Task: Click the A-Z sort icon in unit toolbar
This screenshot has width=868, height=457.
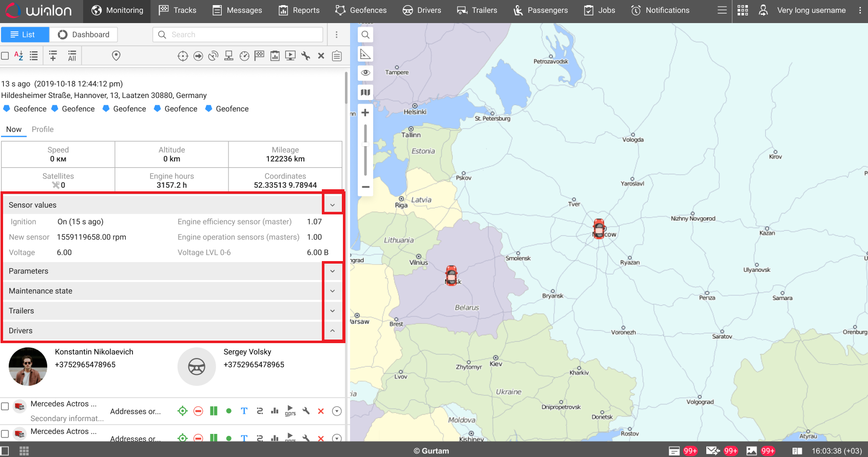Action: click(19, 56)
